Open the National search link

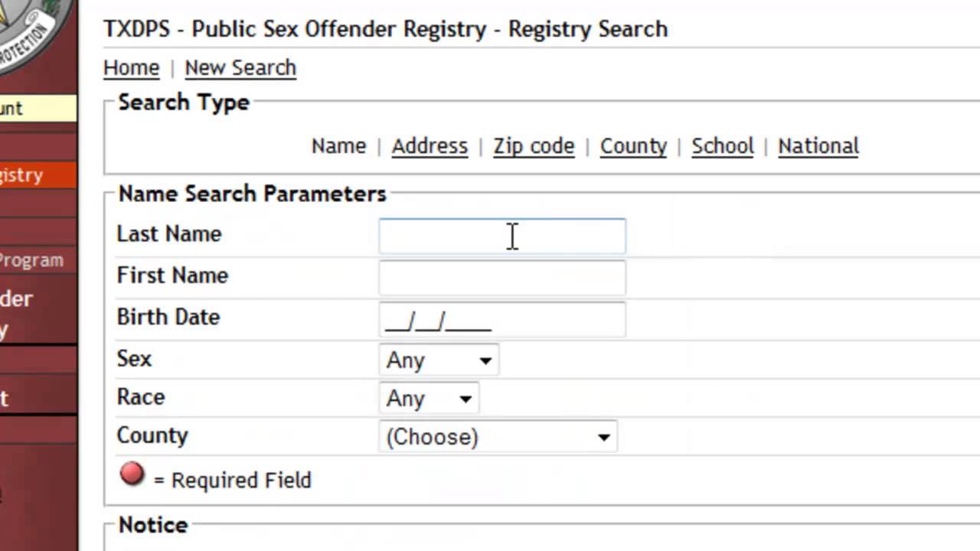818,146
